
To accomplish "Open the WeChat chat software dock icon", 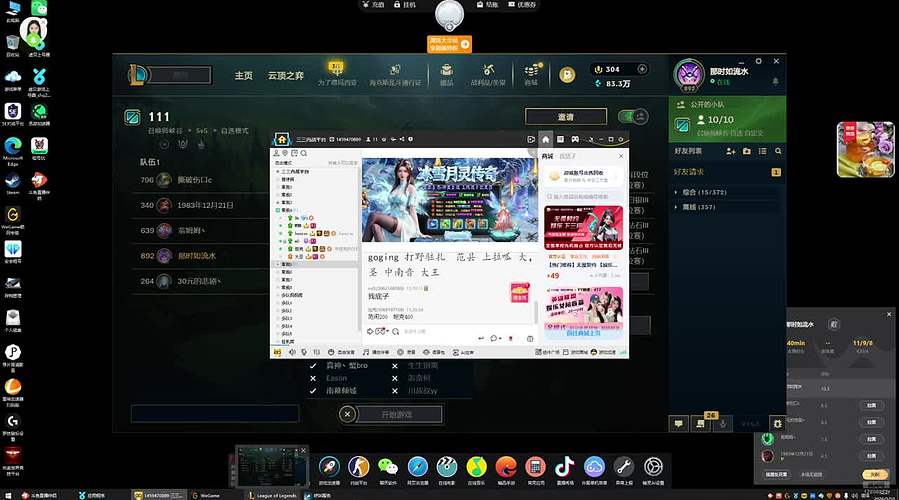I will click(x=388, y=467).
